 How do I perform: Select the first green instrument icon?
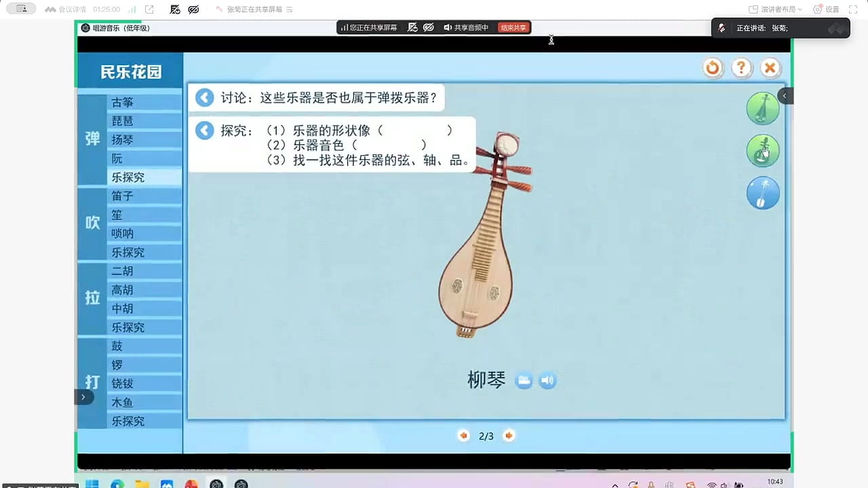point(763,108)
